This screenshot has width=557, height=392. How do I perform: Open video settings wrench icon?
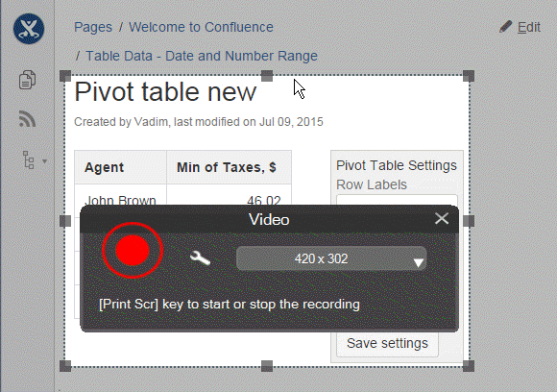200,258
